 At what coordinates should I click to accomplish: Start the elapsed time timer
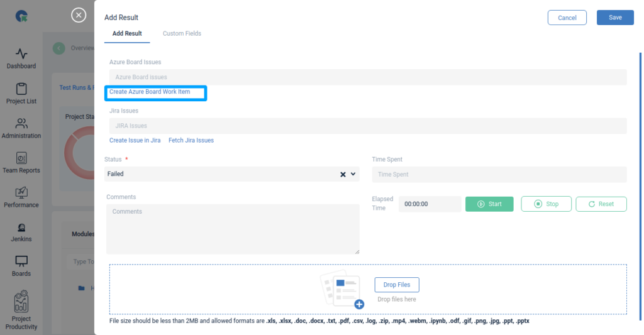[x=489, y=204]
